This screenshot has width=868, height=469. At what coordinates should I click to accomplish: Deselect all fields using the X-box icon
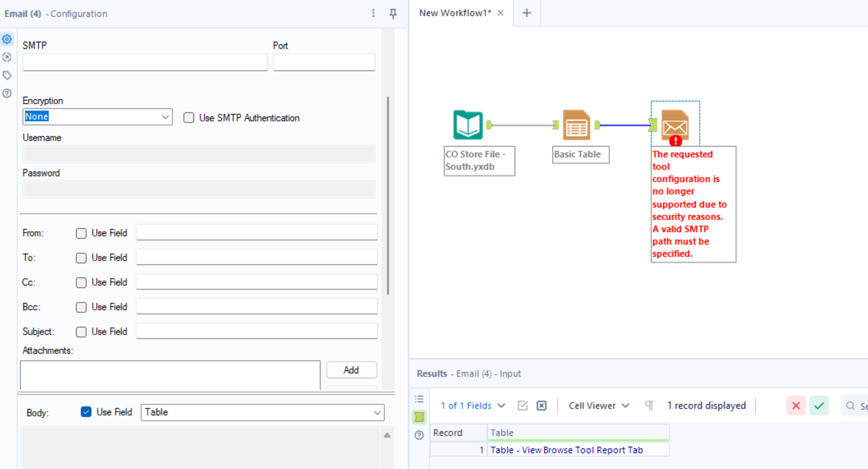[x=541, y=406]
